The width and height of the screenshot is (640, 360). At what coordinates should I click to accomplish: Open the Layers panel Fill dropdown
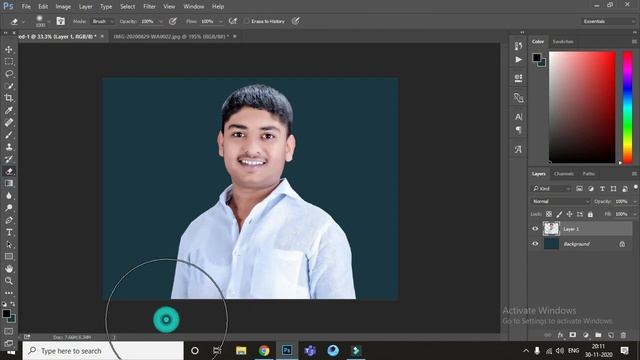pyautogui.click(x=635, y=214)
